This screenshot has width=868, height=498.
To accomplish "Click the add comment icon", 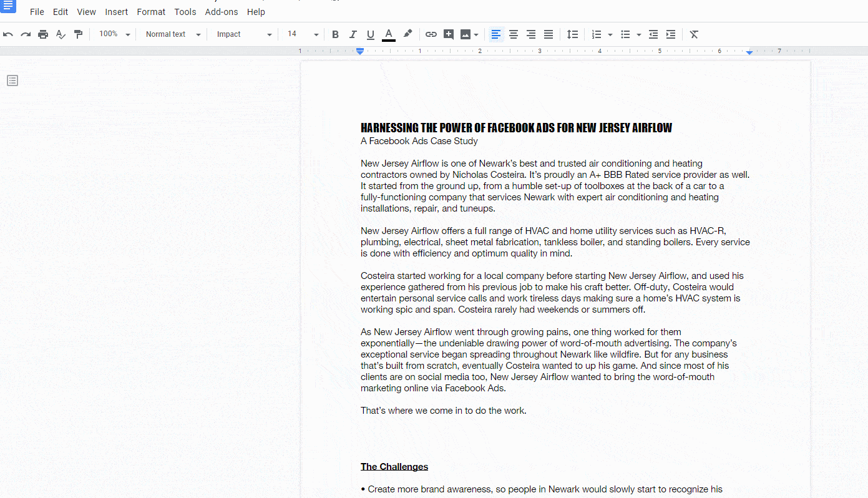I will coord(449,34).
